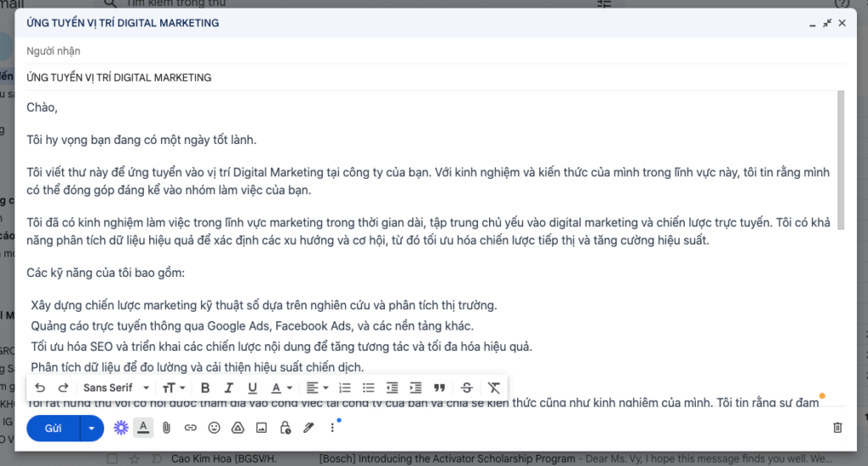Click the line starting "Quảng cáo trực tuyến"
The image size is (868, 466).
(253, 326)
